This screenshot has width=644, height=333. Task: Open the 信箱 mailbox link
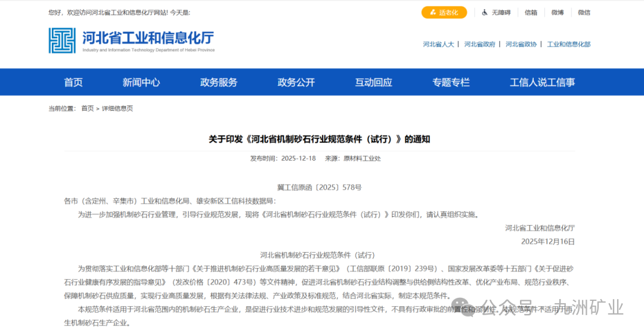(x=531, y=13)
